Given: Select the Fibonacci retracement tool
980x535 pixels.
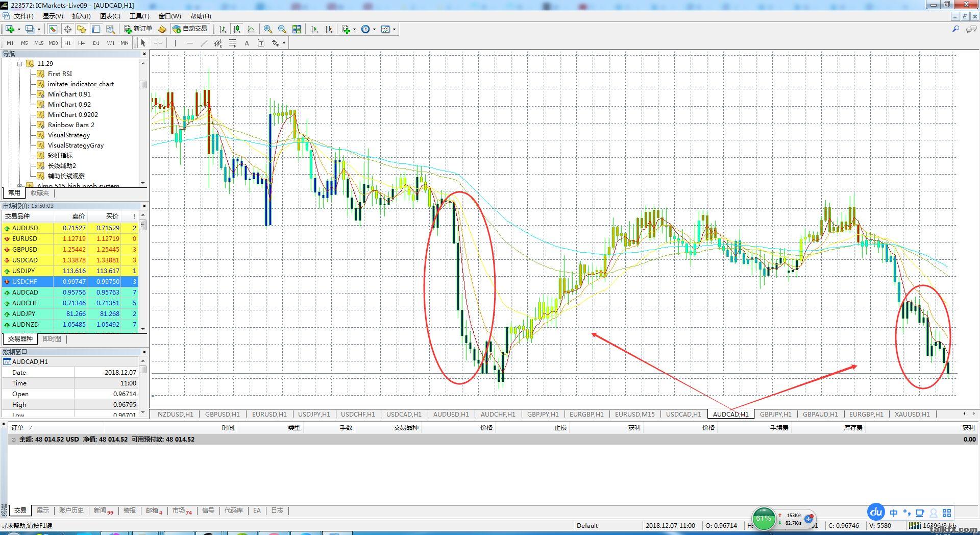Looking at the screenshot, I should [232, 43].
